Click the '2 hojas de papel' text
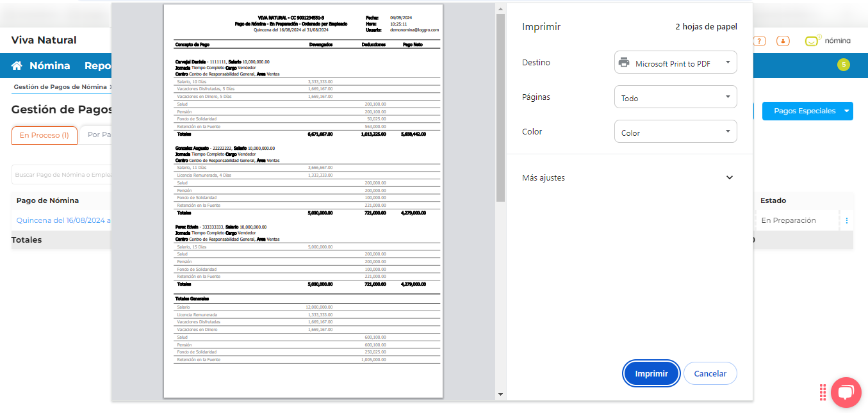This screenshot has width=868, height=413. [x=706, y=27]
